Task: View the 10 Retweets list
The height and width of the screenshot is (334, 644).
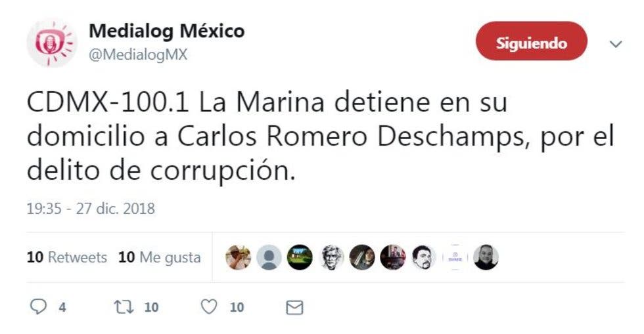Action: pos(67,257)
